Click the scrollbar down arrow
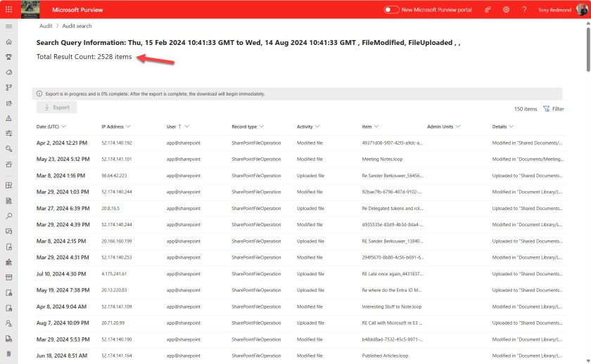This screenshot has width=591, height=364. (x=588, y=360)
